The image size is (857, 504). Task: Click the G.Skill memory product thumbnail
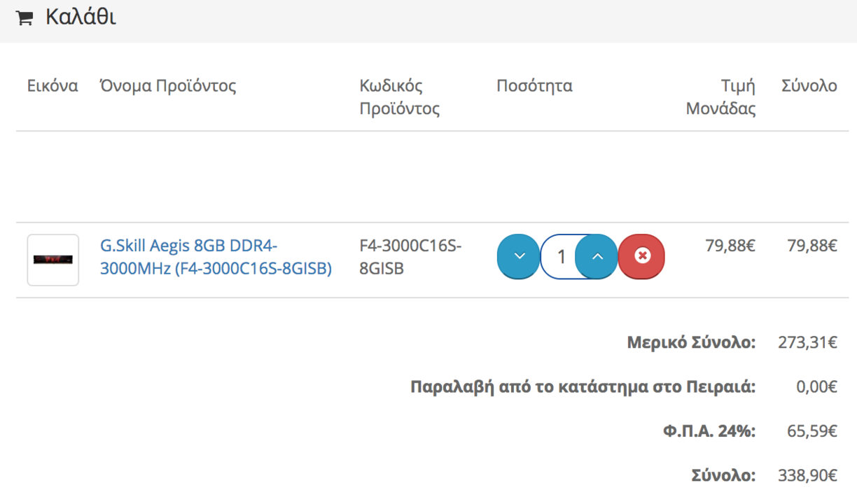click(x=53, y=260)
